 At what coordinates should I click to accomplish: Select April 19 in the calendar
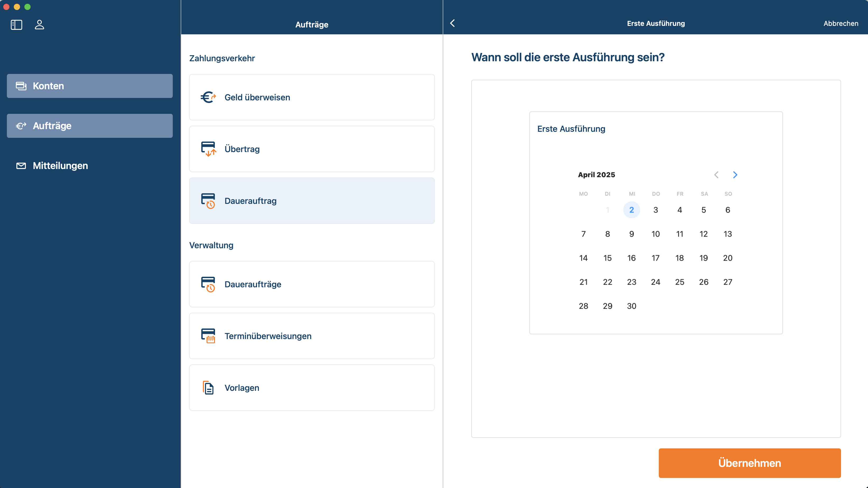703,258
